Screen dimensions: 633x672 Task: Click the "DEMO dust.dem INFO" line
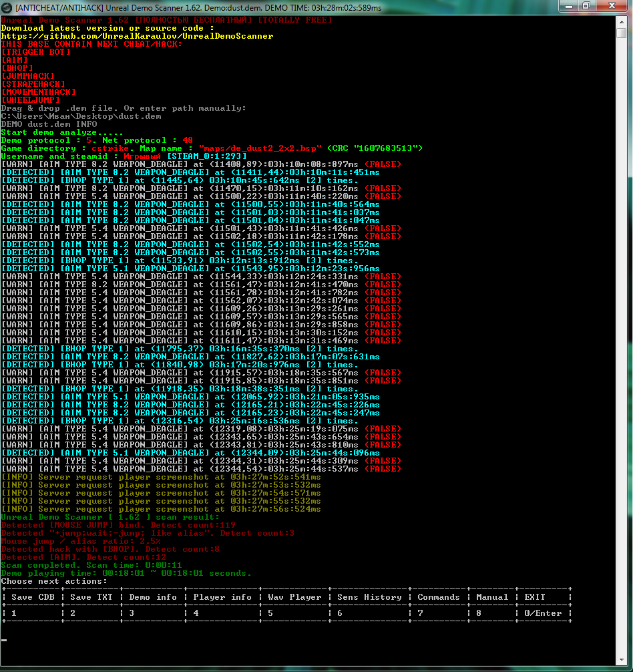49,124
